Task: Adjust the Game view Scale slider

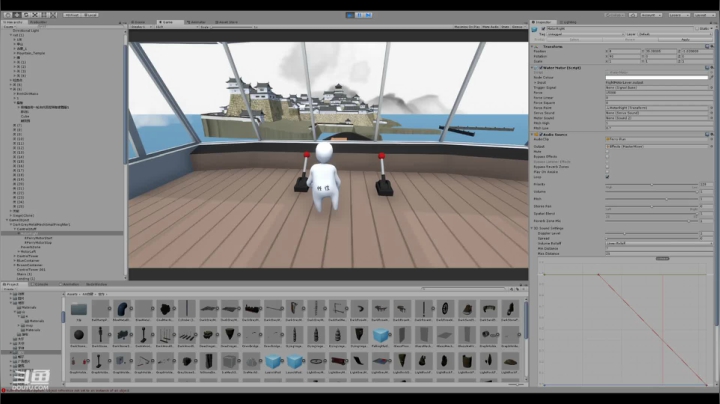Action: click(x=233, y=27)
